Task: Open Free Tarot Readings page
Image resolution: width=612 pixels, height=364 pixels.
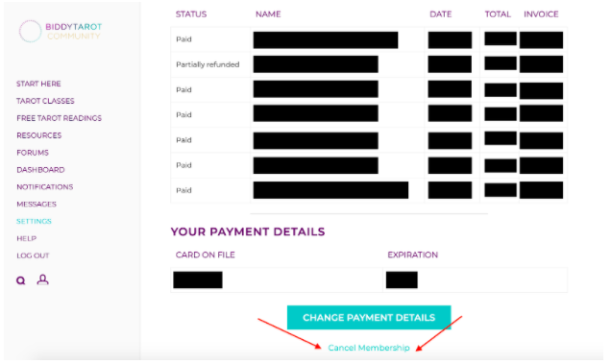Action: [x=59, y=118]
